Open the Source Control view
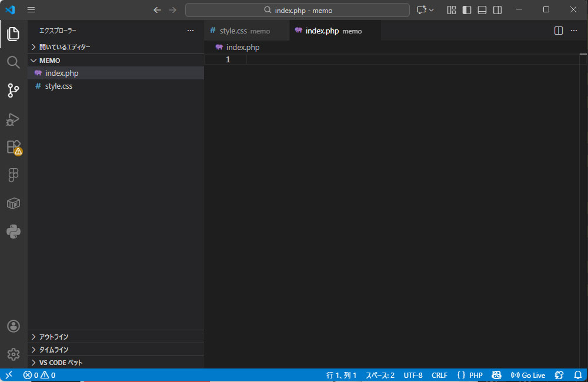 13,91
